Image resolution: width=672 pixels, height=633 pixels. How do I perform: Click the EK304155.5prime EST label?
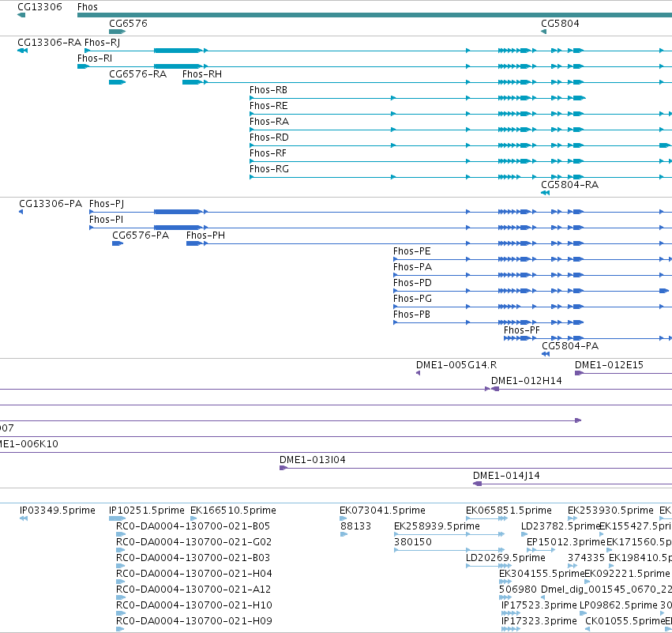click(542, 574)
